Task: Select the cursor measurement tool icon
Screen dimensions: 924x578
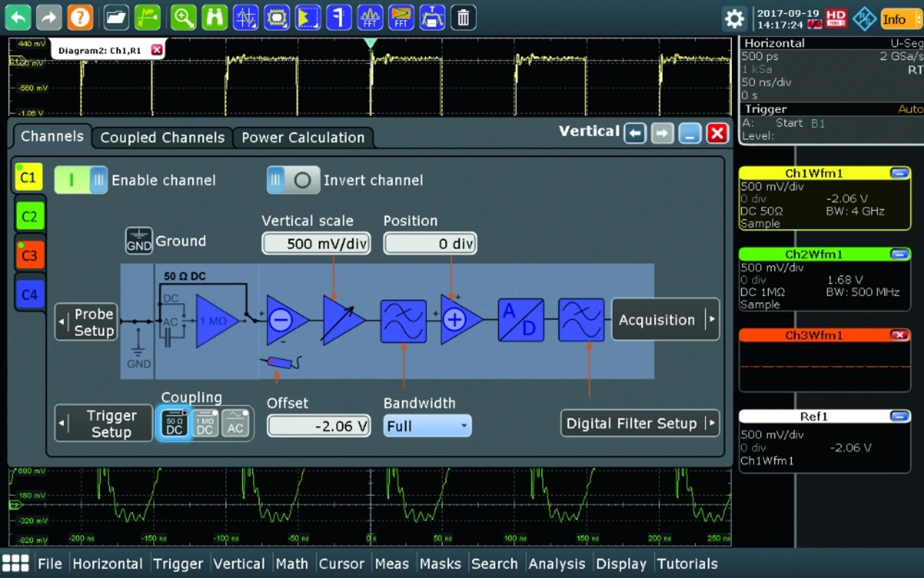Action: click(245, 17)
